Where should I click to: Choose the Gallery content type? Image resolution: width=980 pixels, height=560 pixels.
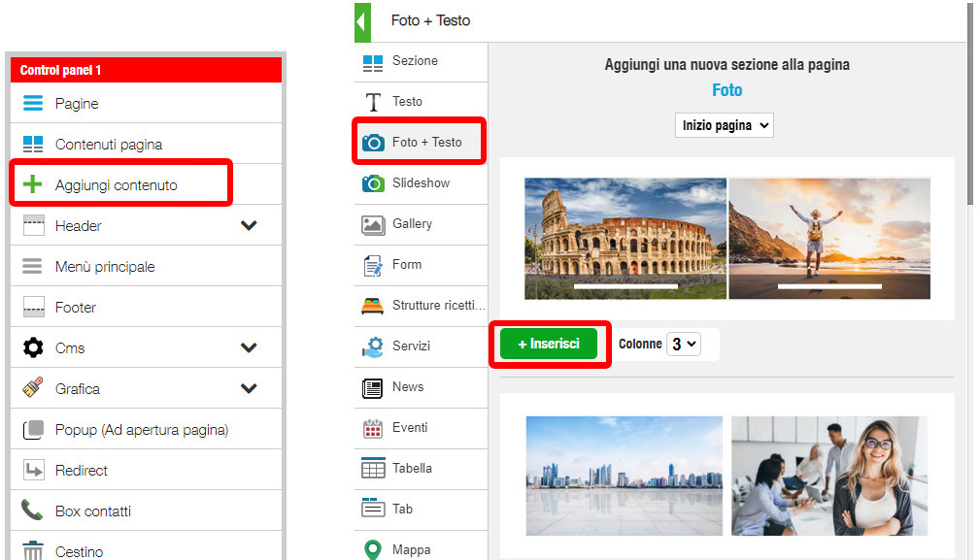click(422, 223)
